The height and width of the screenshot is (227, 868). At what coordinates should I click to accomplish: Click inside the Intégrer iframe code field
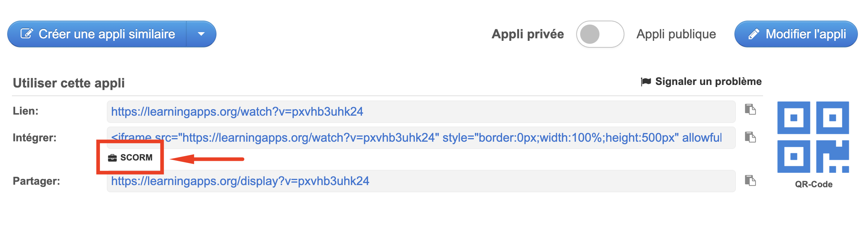(x=416, y=138)
